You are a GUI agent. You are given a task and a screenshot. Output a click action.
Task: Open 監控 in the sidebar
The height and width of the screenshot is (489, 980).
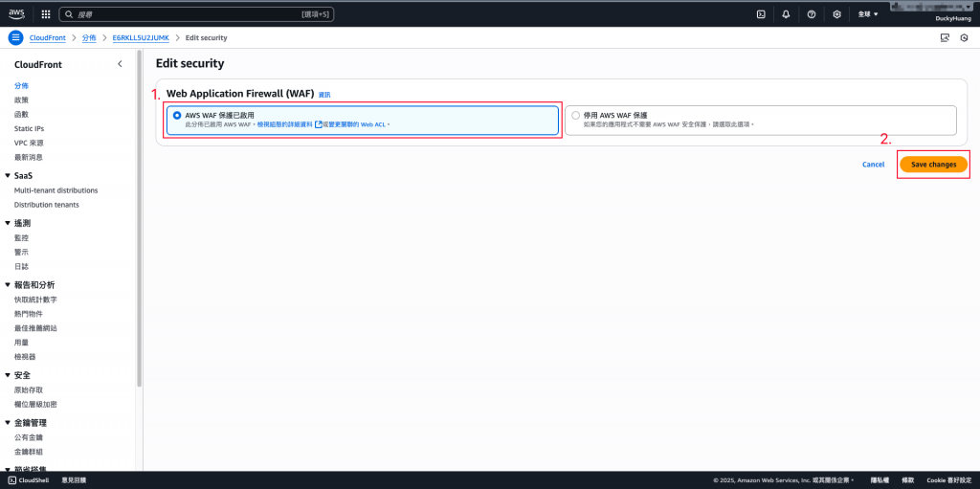(x=21, y=238)
